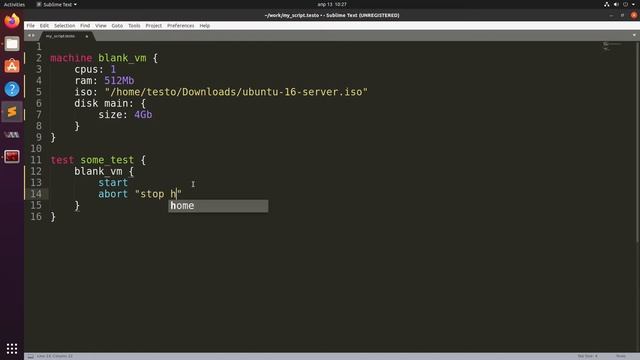Open the Find menu

85,26
